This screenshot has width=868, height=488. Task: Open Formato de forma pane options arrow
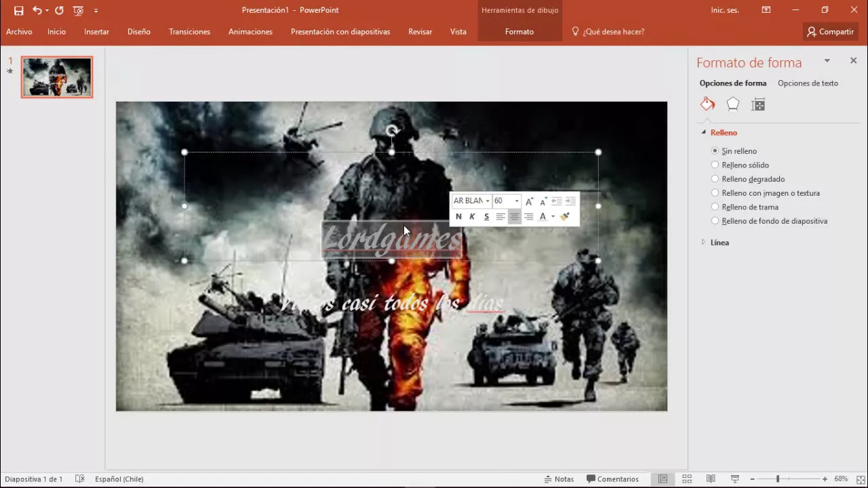coord(827,61)
